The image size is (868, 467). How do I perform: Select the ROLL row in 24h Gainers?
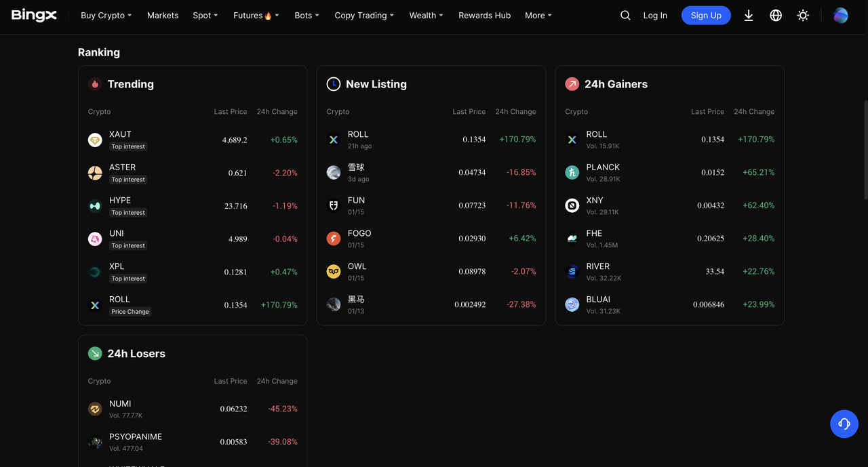[669, 140]
